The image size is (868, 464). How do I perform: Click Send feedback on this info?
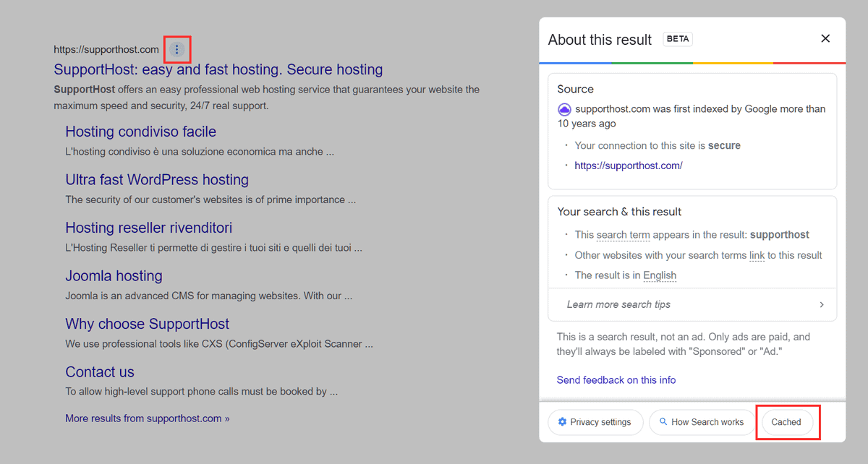click(616, 379)
